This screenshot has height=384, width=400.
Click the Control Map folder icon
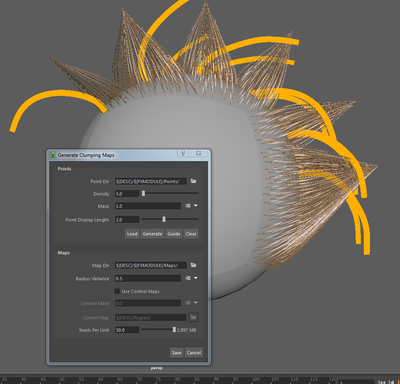pyautogui.click(x=193, y=317)
